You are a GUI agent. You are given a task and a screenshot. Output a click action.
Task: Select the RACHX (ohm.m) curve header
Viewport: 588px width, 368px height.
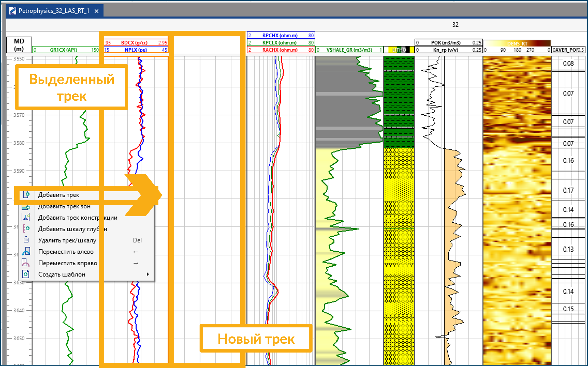(x=281, y=50)
